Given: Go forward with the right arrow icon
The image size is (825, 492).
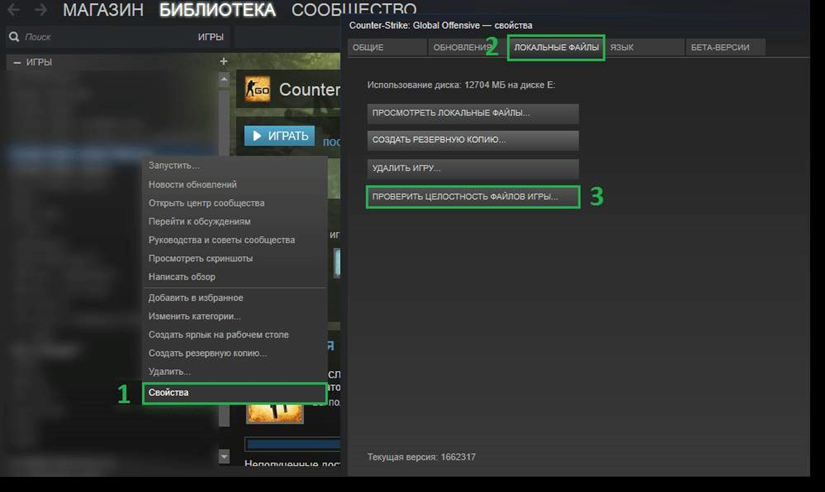Looking at the screenshot, I should (x=41, y=9).
